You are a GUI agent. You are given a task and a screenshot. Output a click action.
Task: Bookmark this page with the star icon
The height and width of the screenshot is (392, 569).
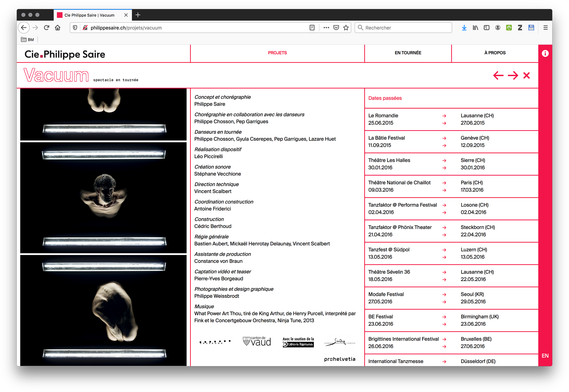tap(346, 28)
